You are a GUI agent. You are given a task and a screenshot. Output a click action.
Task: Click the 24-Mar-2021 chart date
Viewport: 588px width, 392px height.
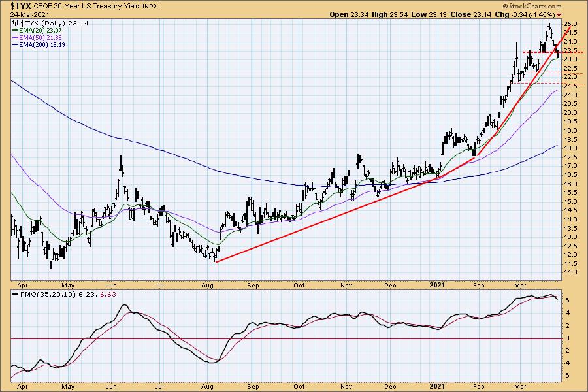[22, 12]
